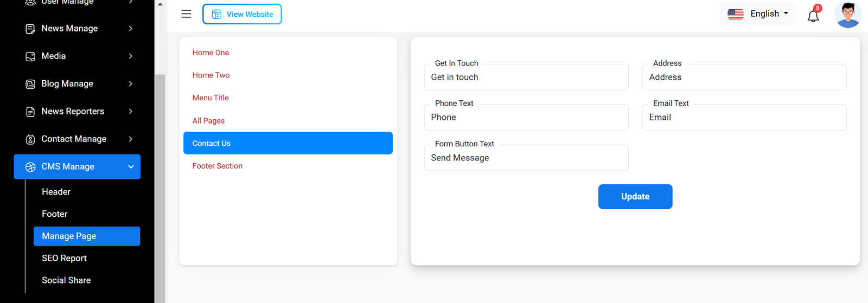Click the Contact Manage icon
Viewport: 868px width, 303px height.
click(x=30, y=139)
